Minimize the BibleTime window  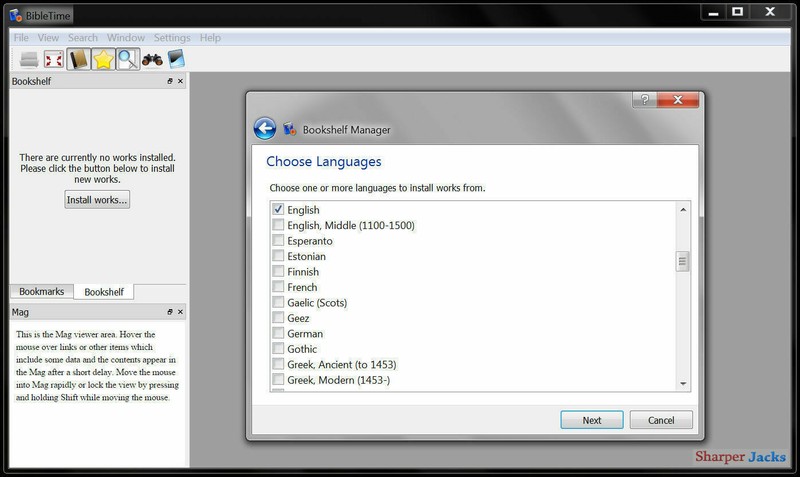714,12
